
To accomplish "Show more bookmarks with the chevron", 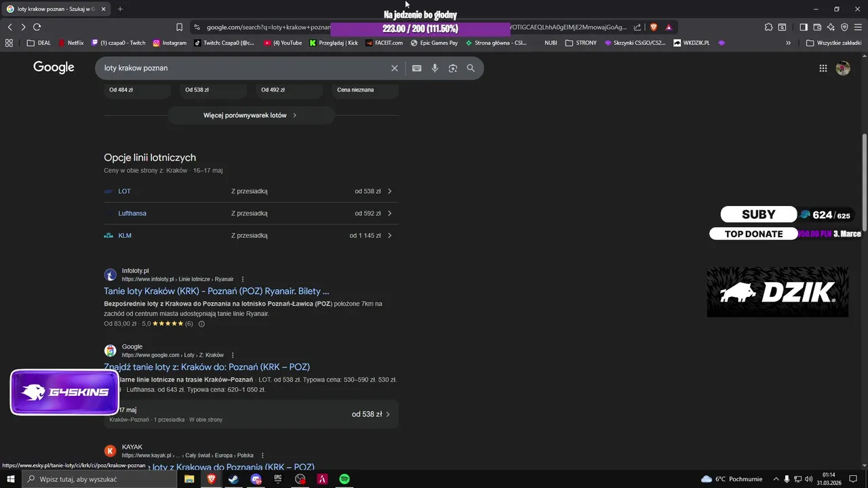I will (788, 43).
